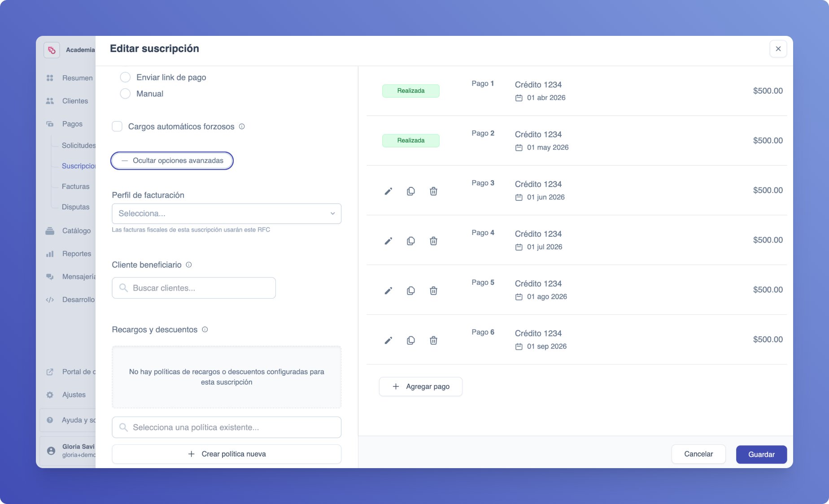The height and width of the screenshot is (504, 829).
Task: Click Realizada badge on Pago 2
Action: pyautogui.click(x=411, y=140)
